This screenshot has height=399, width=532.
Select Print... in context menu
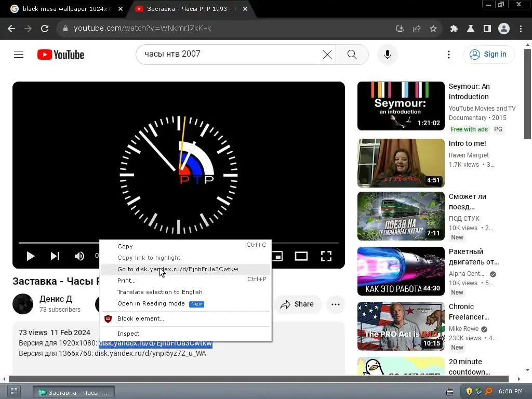pos(185,281)
